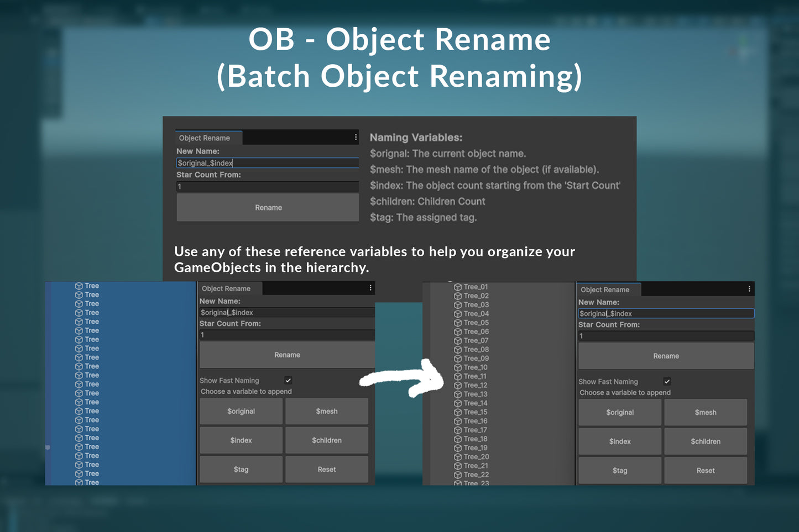
Task: Click the prefab cube icon next to Tree_12
Action: [x=458, y=385]
